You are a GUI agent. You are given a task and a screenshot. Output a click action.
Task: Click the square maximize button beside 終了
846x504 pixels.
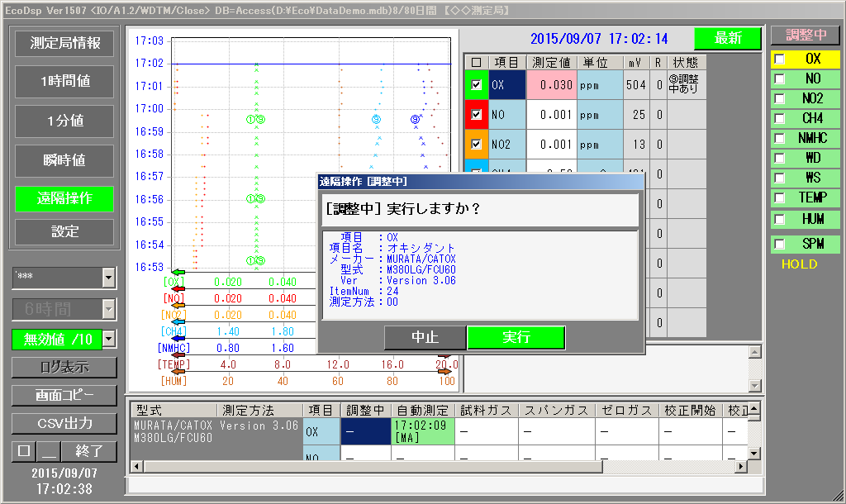click(24, 451)
